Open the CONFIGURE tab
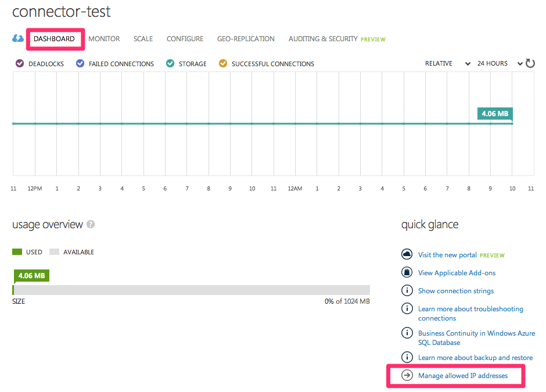This screenshot has height=392, width=546. (x=185, y=38)
